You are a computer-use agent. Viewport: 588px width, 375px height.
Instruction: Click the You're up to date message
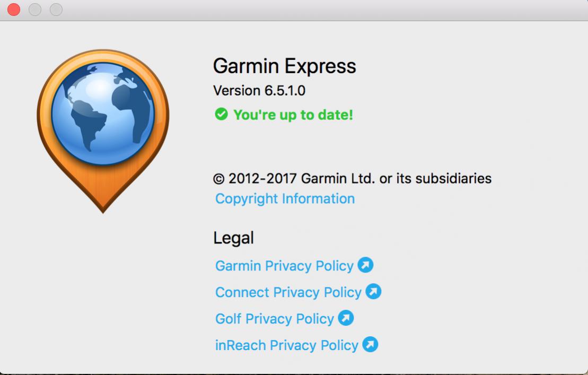coord(293,115)
